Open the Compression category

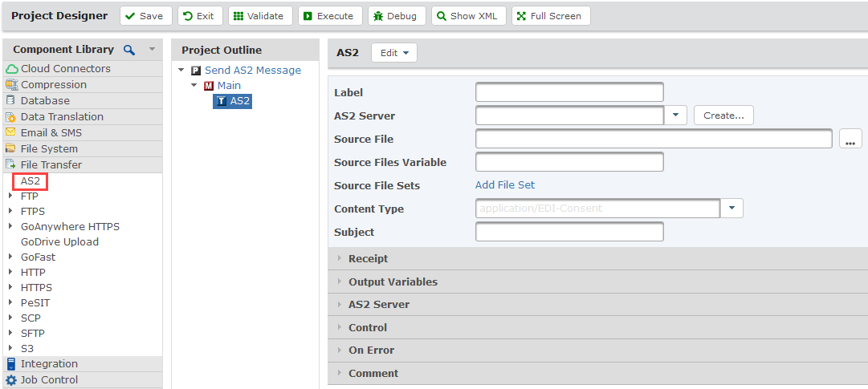point(83,85)
